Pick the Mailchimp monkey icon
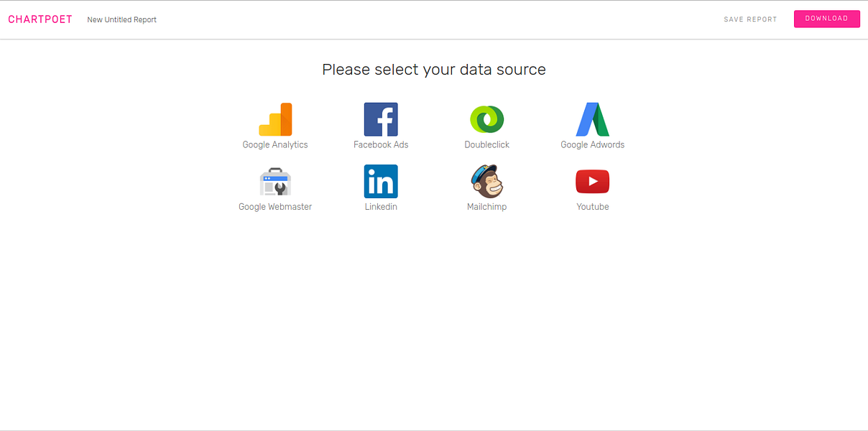 (x=486, y=181)
